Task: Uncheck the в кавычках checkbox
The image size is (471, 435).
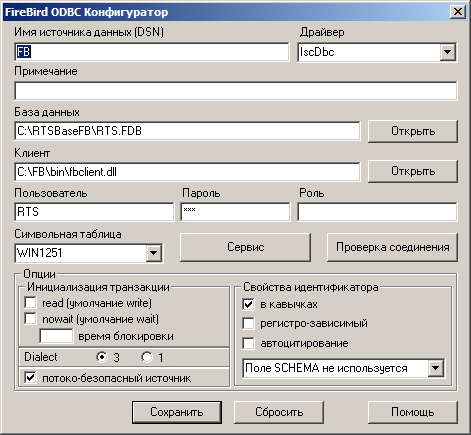Action: (248, 304)
